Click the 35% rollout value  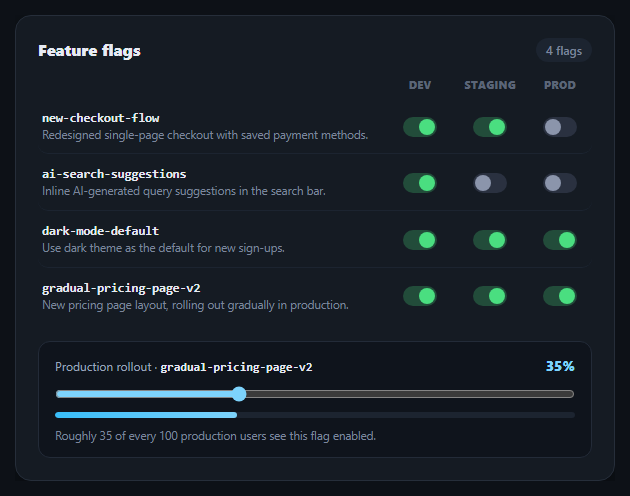(x=560, y=366)
